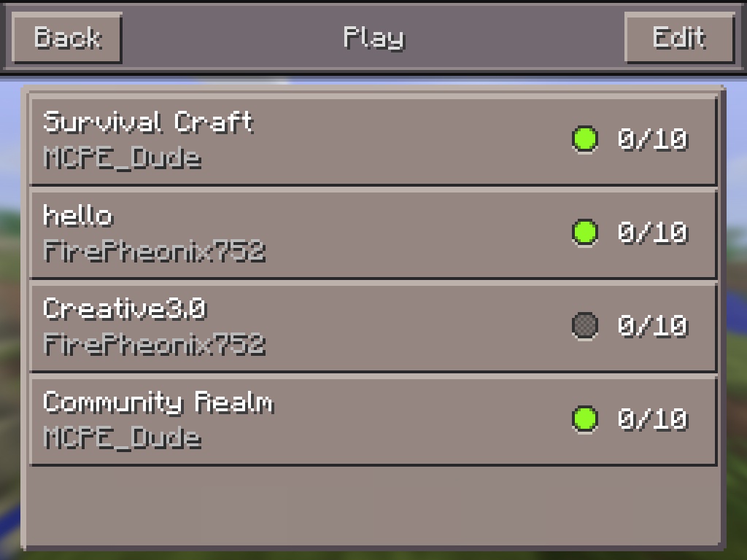Join the Survival Craft realm
Screen dimensions: 747x560
point(373,140)
